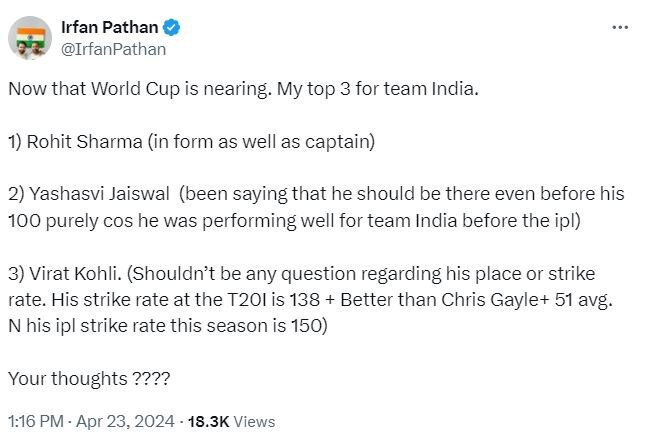Click the name Chris Gayle
Screen dimensions: 645x444
pos(436,297)
